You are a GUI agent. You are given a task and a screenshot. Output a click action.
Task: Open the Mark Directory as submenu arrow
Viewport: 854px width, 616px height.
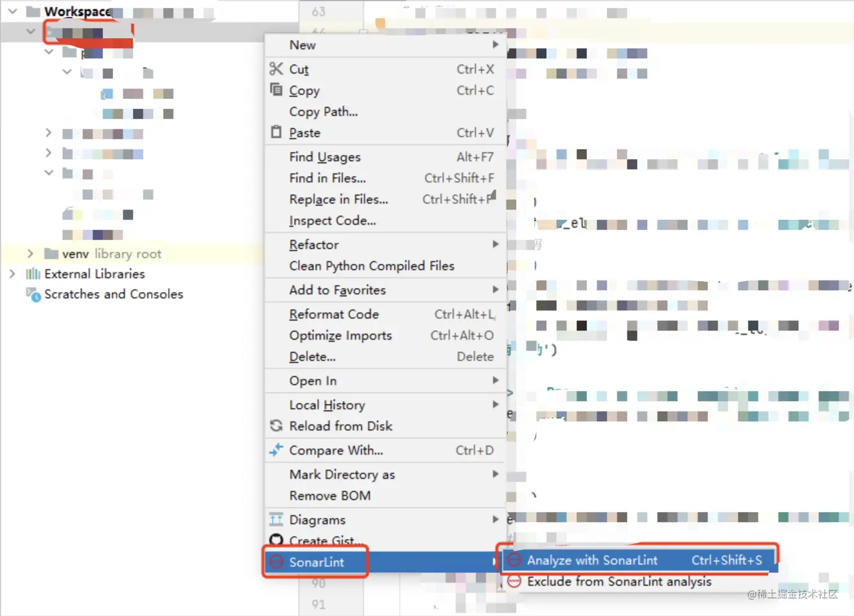click(495, 474)
